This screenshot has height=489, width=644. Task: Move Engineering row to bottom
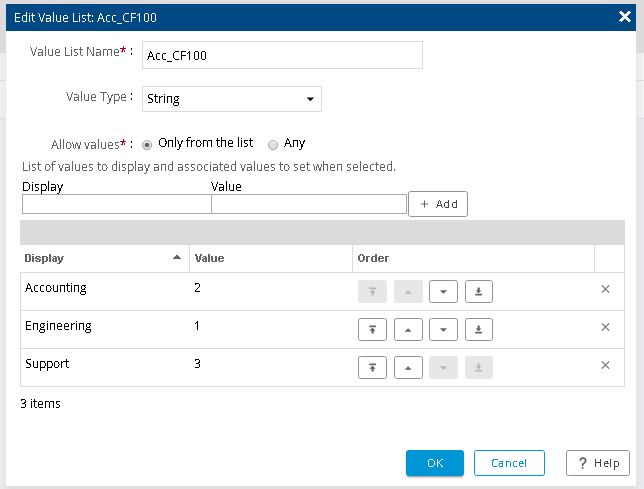pos(479,329)
